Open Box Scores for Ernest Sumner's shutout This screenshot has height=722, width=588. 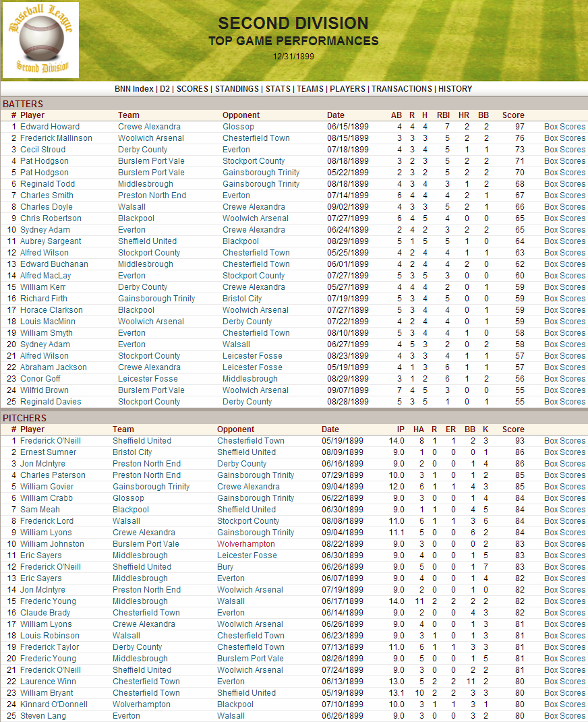pyautogui.click(x=564, y=452)
